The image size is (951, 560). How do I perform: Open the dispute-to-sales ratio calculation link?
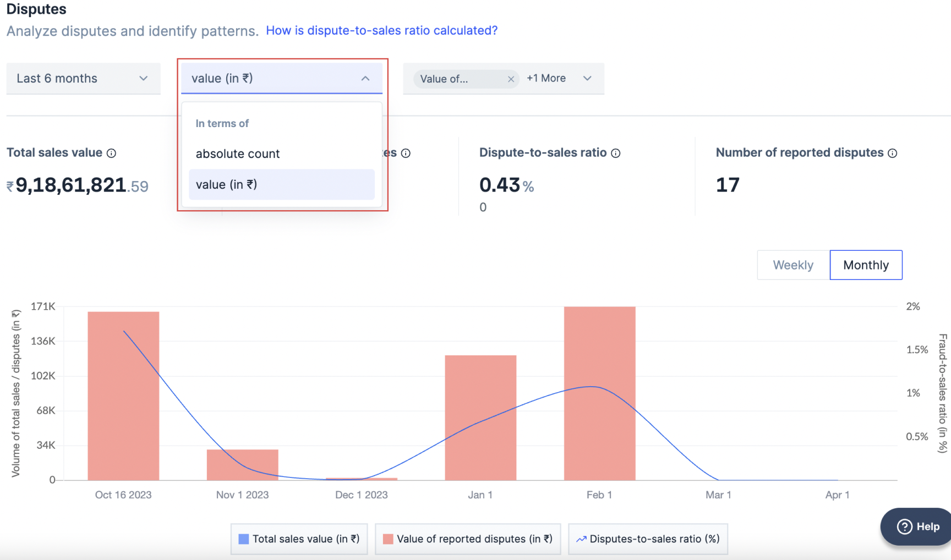tap(382, 31)
